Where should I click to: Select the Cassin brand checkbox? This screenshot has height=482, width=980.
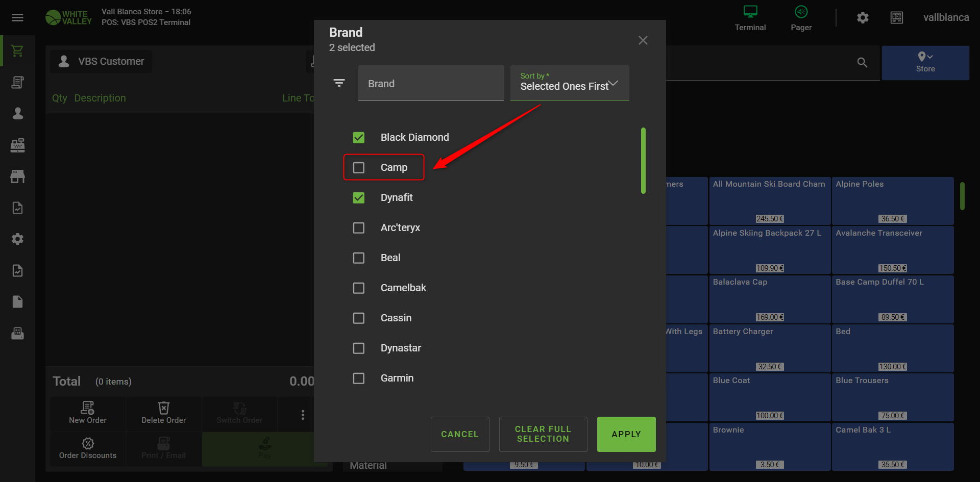coord(359,318)
